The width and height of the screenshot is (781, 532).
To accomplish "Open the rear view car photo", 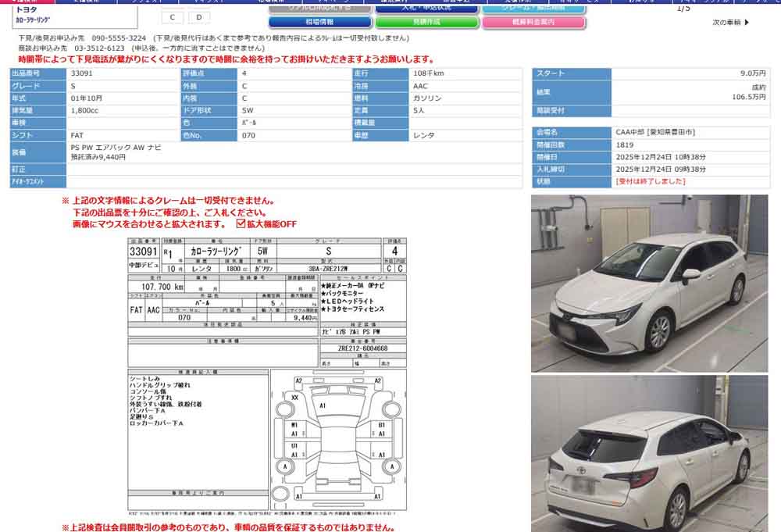I will pos(649,453).
